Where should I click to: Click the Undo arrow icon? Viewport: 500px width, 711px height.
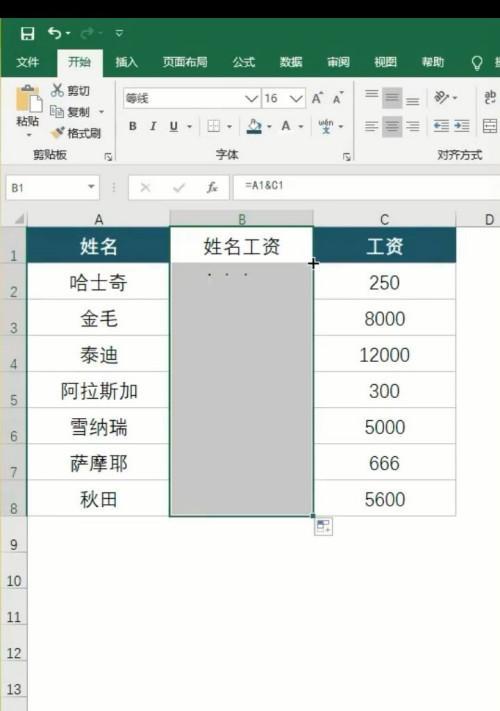(55, 33)
